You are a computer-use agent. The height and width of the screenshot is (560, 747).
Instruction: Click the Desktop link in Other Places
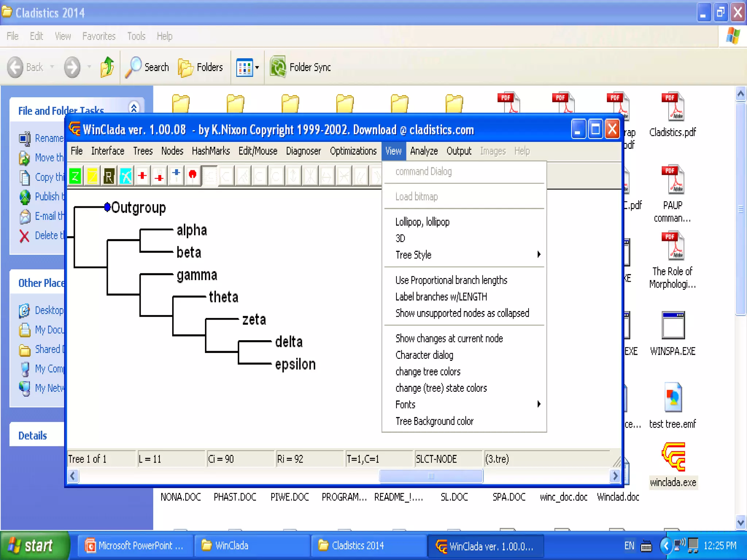pos(49,310)
